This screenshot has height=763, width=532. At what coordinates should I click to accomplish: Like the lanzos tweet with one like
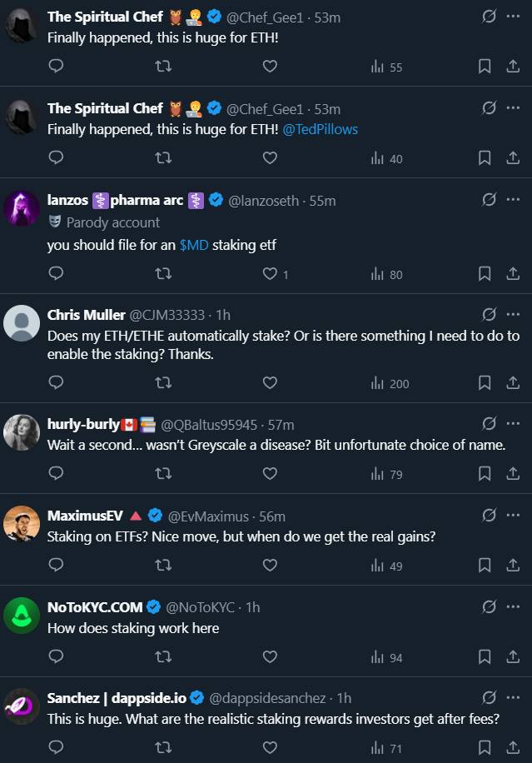270,273
